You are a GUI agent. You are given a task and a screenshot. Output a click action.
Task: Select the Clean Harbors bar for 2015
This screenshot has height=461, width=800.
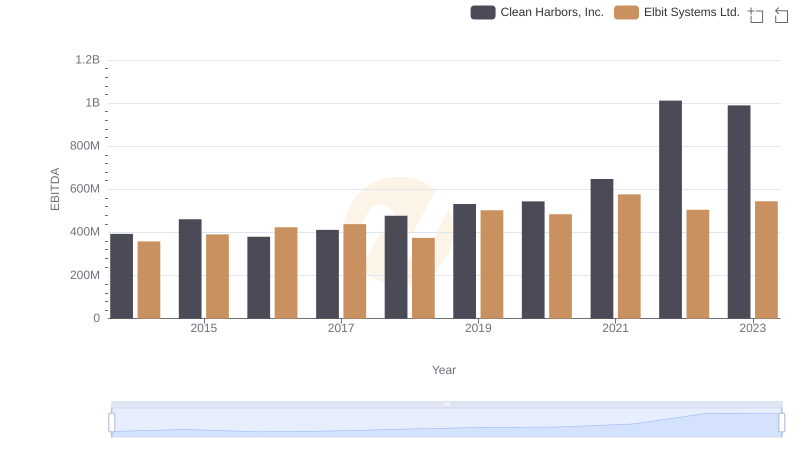pos(190,269)
